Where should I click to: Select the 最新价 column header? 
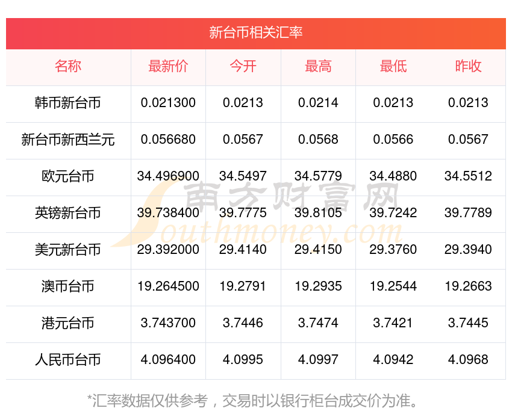168,66
